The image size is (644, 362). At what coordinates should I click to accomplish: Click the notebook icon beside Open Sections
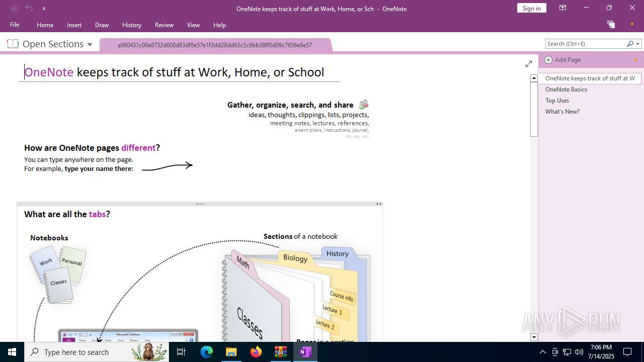point(13,44)
